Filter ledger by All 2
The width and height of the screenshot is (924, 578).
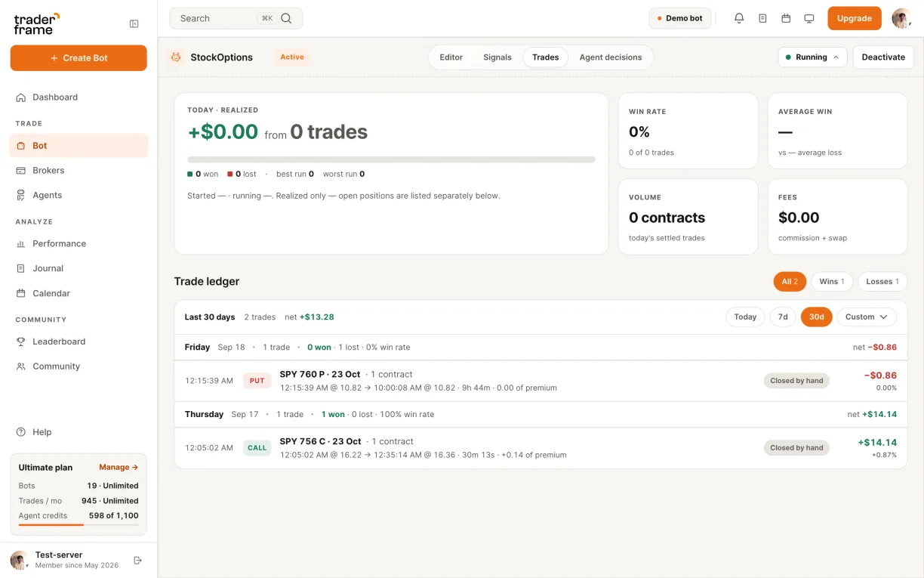[x=790, y=282]
